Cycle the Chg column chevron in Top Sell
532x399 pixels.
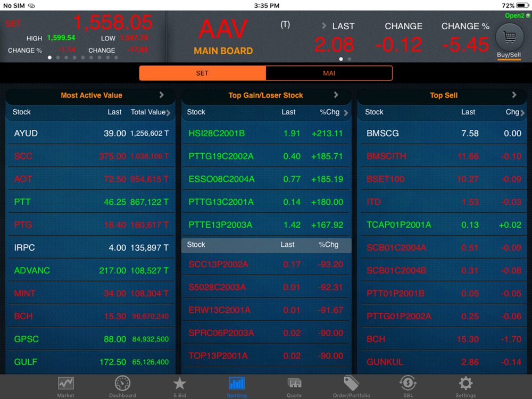522,113
